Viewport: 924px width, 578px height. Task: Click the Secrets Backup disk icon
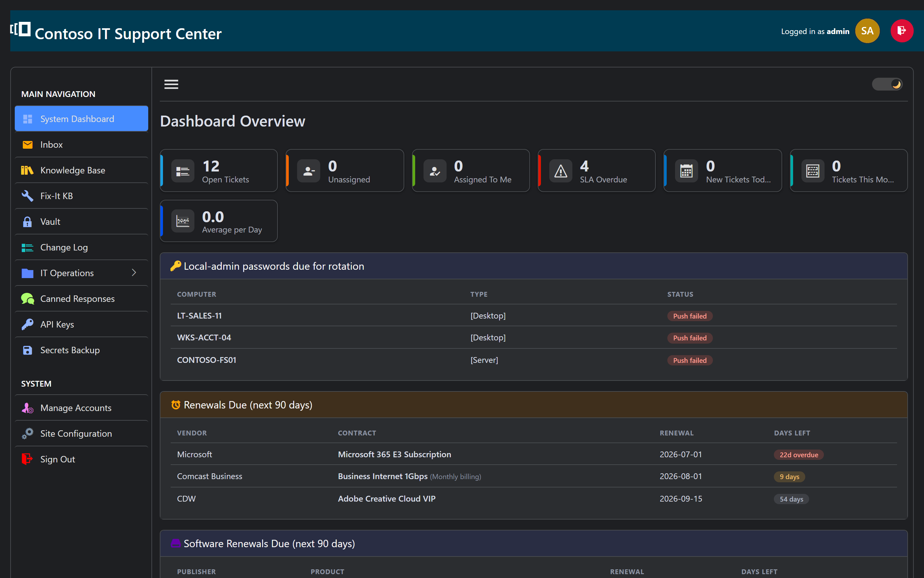point(28,350)
